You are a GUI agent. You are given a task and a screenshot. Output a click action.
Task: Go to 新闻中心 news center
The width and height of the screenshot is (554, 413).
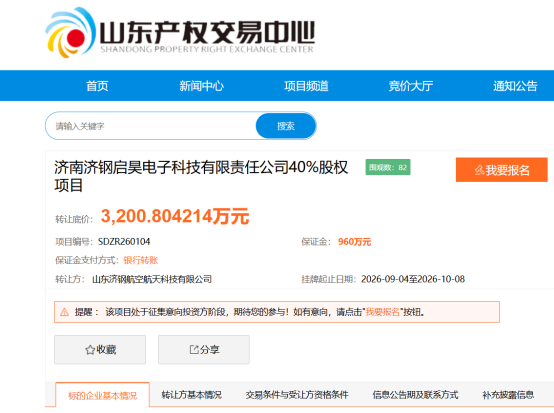(x=201, y=86)
